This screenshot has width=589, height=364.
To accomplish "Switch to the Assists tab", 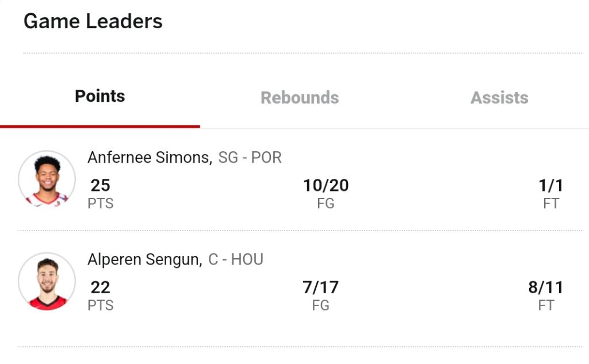I will click(x=499, y=98).
